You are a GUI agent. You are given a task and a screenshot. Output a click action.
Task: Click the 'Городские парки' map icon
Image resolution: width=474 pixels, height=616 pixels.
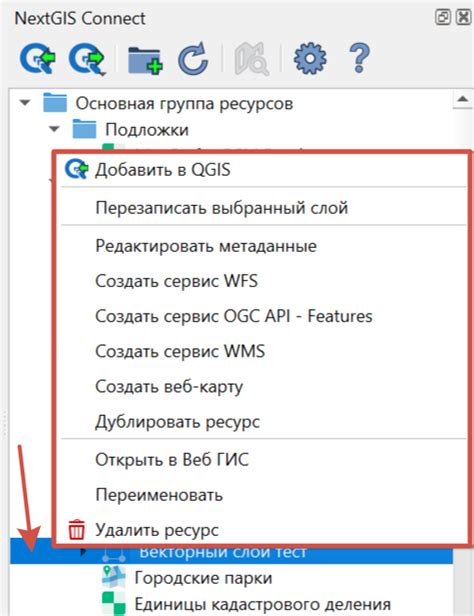[x=113, y=577]
